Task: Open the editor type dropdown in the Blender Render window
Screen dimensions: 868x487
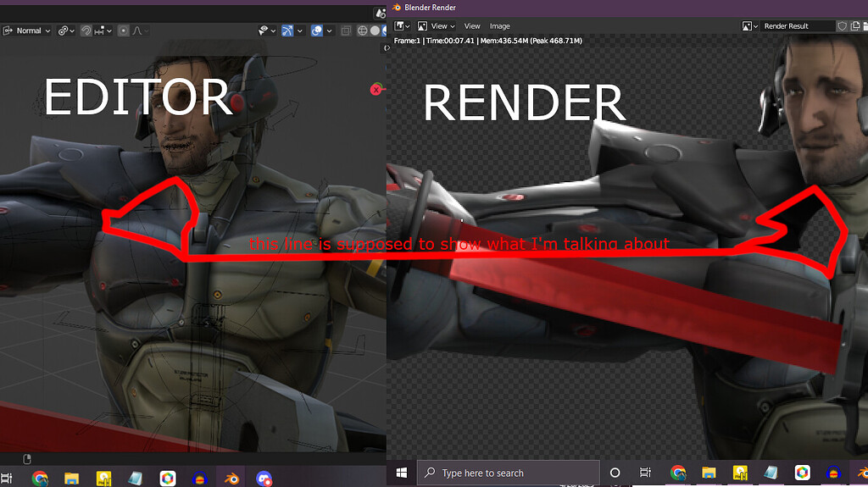Action: [402, 26]
